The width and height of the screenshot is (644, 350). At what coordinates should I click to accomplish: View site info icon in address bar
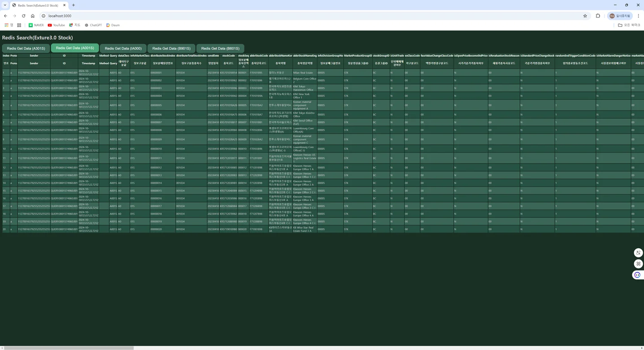coord(43,16)
